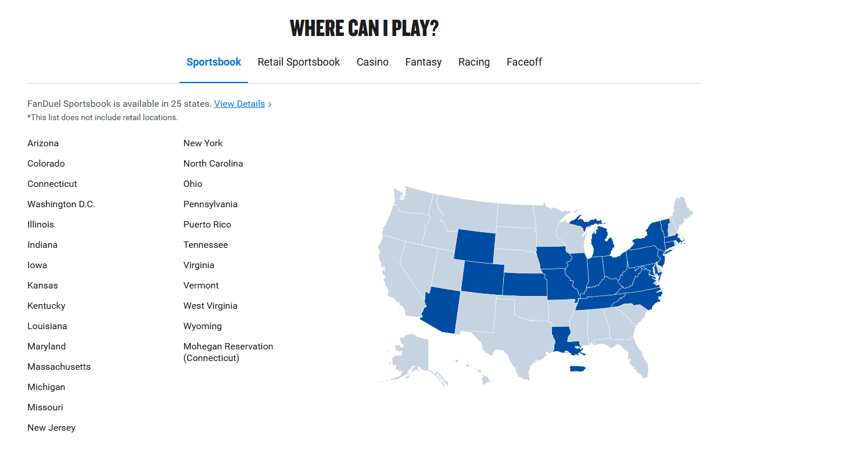The image size is (868, 451).
Task: Click Colorado on the map
Action: [482, 277]
